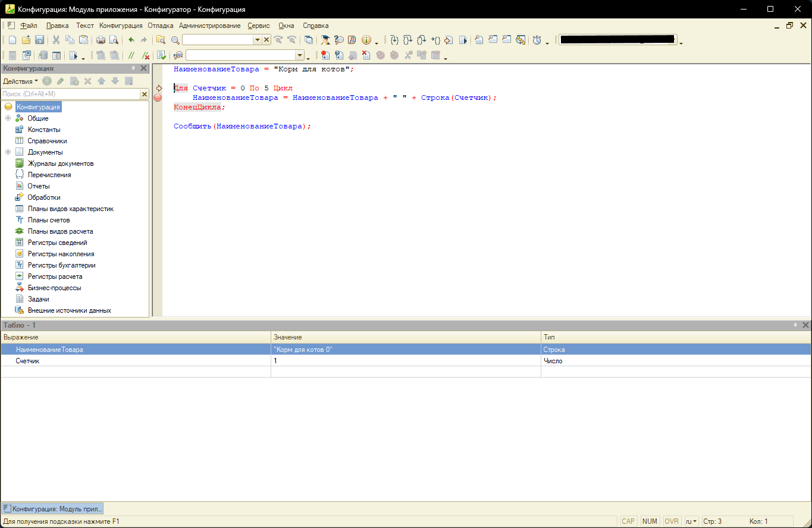Cut selection using the scissors icon

(57, 40)
